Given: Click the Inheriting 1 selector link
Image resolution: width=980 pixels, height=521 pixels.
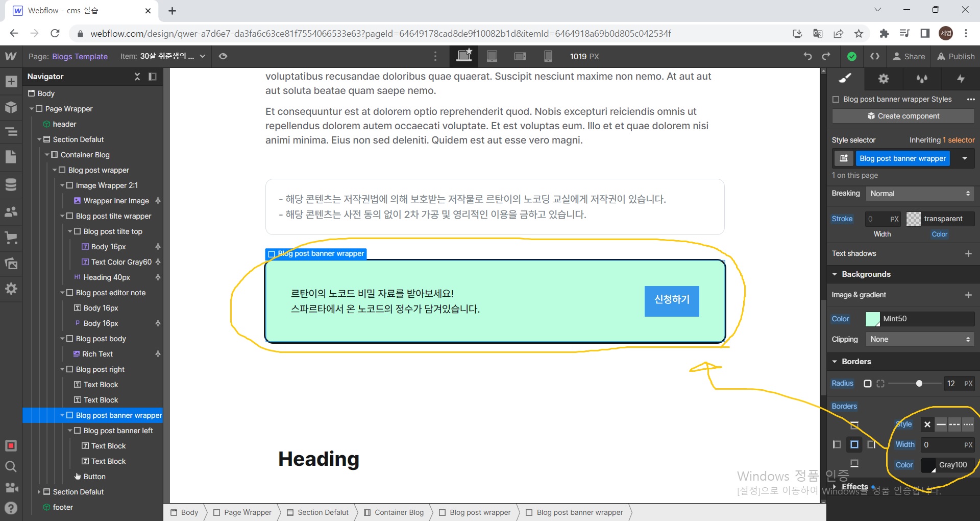Looking at the screenshot, I should click(x=942, y=140).
